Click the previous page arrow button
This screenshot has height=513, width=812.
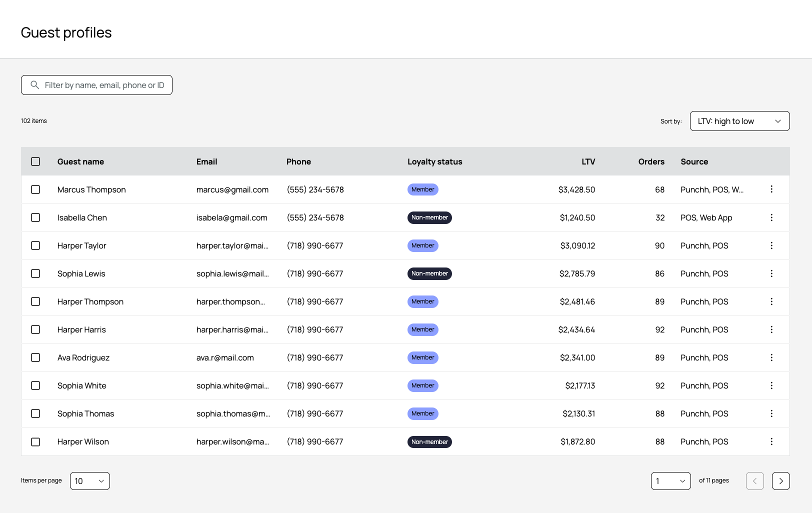click(x=755, y=481)
